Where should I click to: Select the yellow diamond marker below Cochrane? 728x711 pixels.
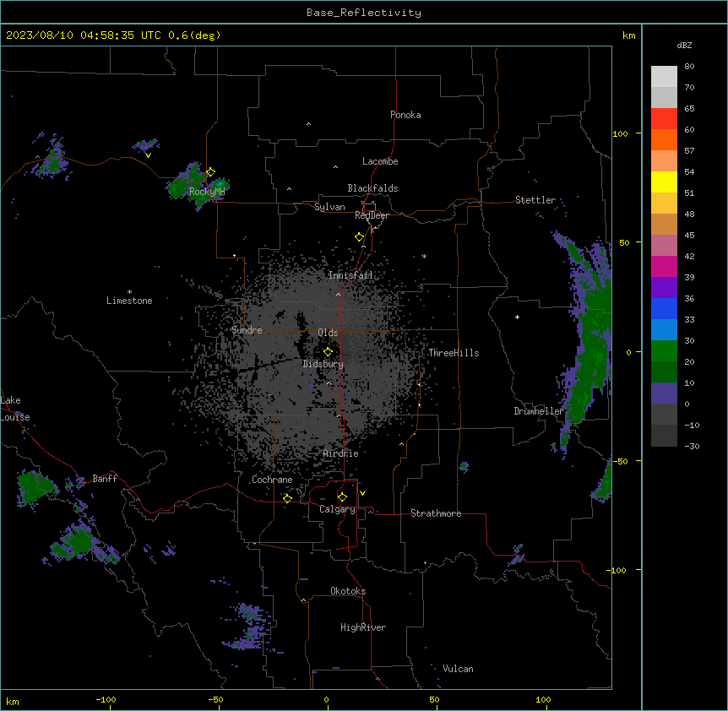pyautogui.click(x=287, y=498)
